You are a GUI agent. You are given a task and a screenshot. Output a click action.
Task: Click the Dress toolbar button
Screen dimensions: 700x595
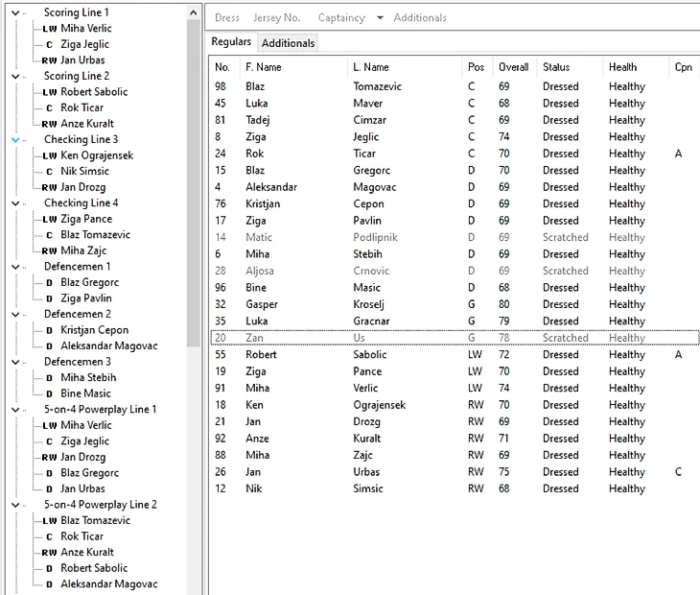[227, 18]
